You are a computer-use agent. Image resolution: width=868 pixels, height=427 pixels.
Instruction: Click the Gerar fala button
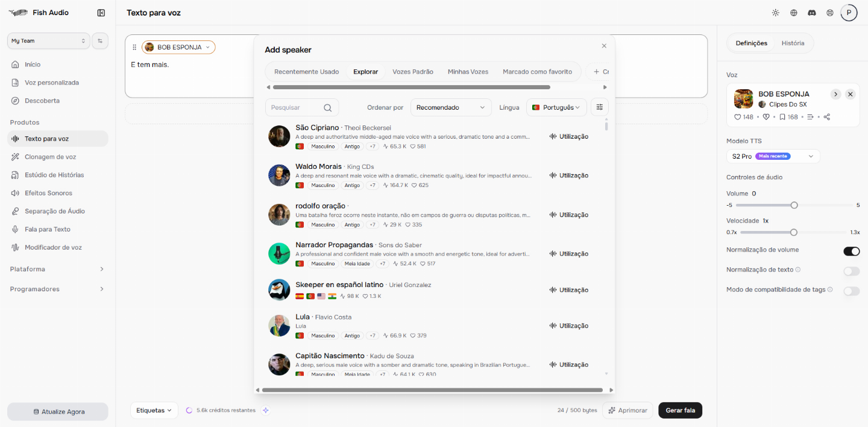[680, 410]
